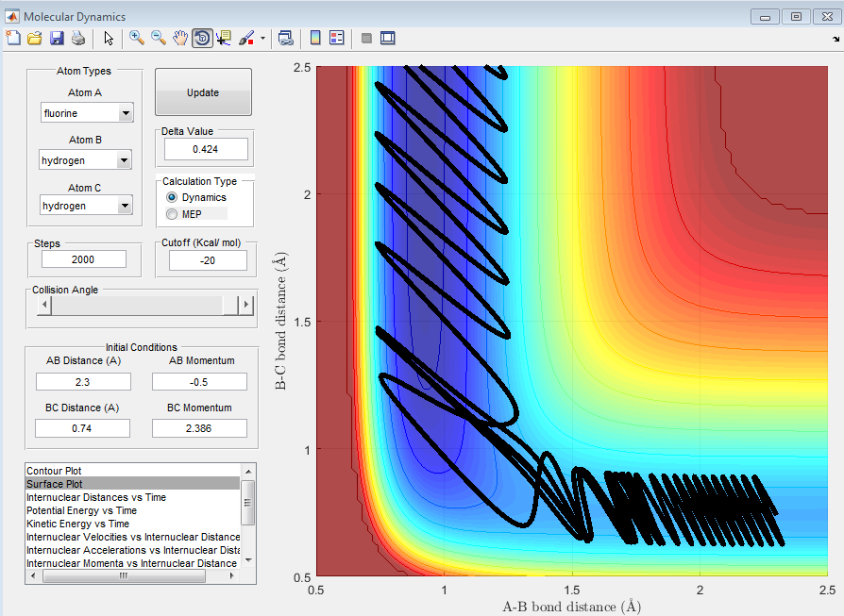The height and width of the screenshot is (616, 844).
Task: Activate the Zoom In tool
Action: (137, 38)
